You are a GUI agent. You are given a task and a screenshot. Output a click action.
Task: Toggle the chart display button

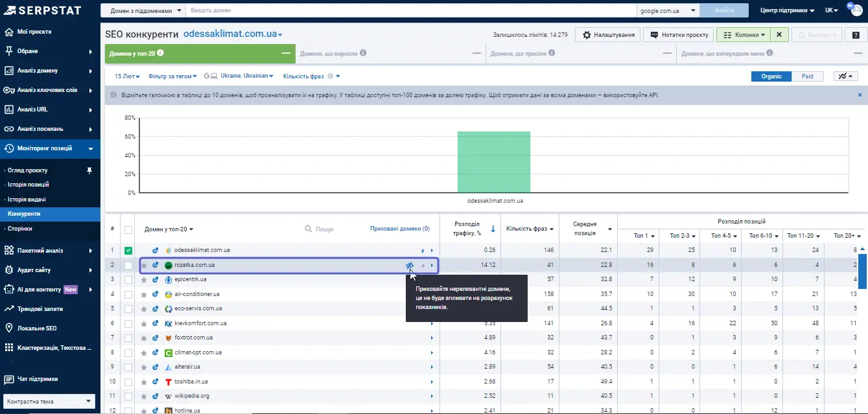point(846,76)
